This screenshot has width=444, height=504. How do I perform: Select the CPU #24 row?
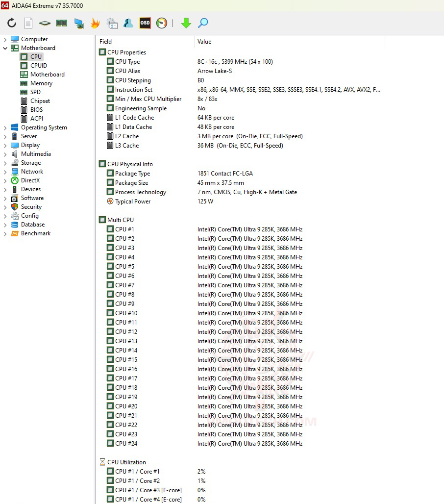240,444
